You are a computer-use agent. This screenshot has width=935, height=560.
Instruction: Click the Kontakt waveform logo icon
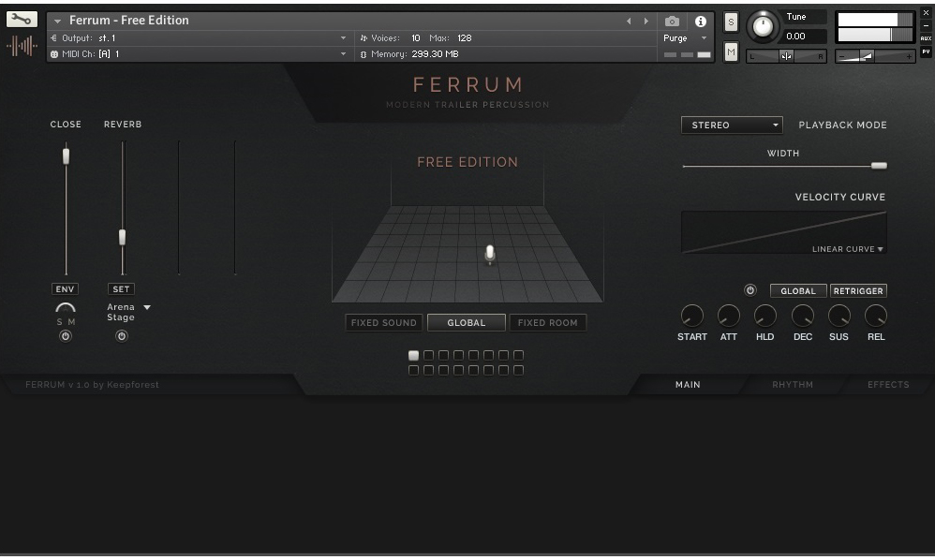(22, 45)
